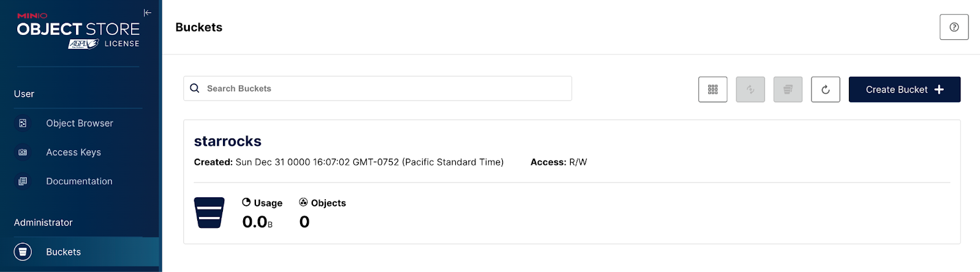Click the Set Replication icon button
This screenshot has height=272, width=980.
tap(750, 89)
